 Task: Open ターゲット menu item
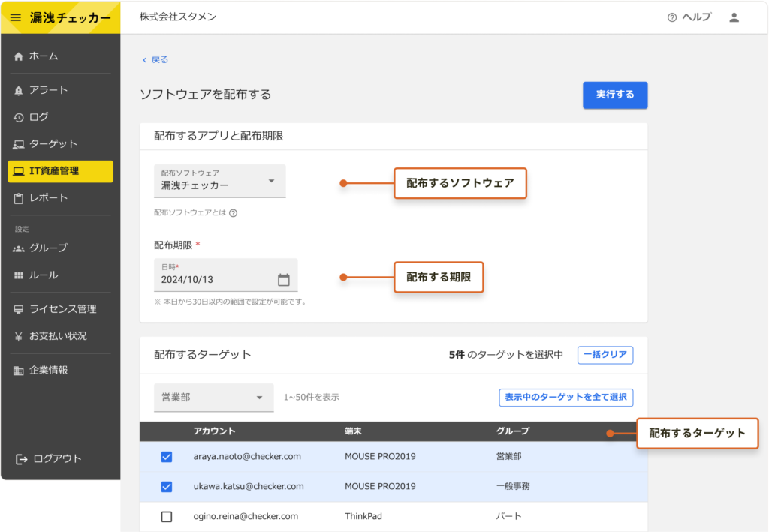point(60,144)
